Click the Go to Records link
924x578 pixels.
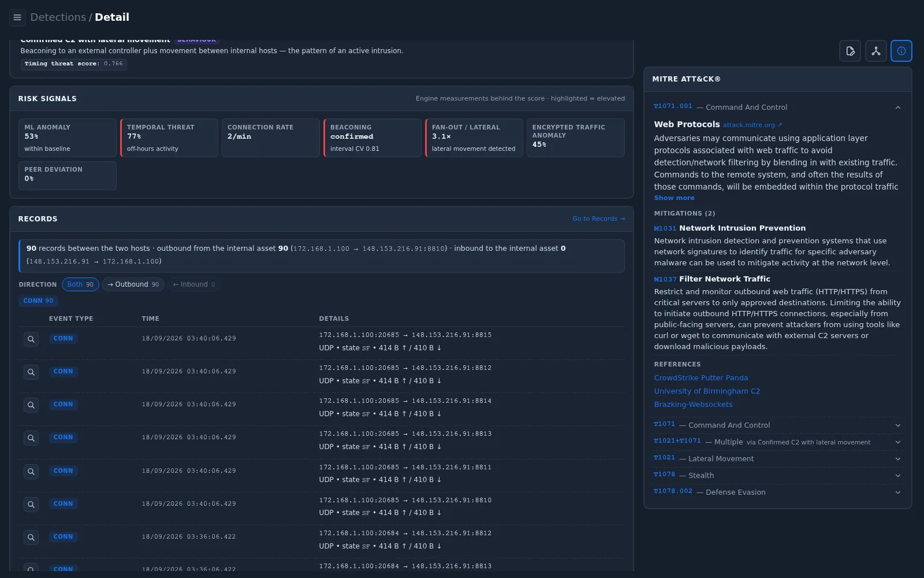pos(598,218)
